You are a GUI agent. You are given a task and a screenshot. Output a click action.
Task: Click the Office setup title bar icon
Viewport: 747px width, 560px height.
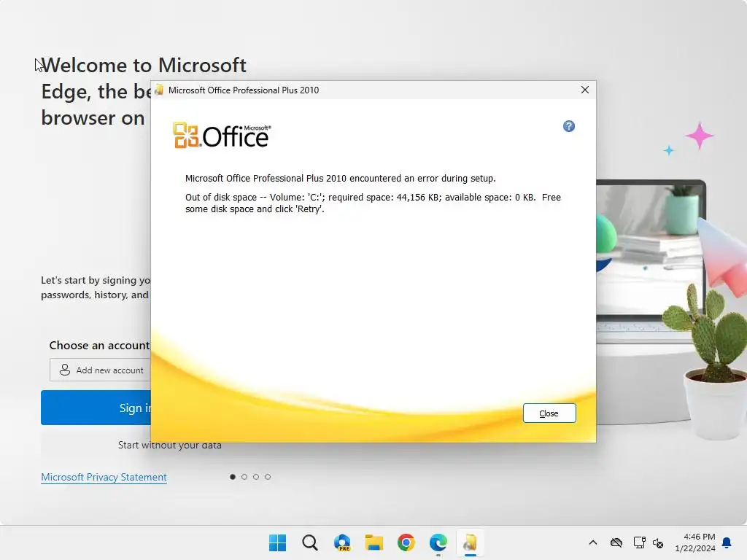point(159,90)
